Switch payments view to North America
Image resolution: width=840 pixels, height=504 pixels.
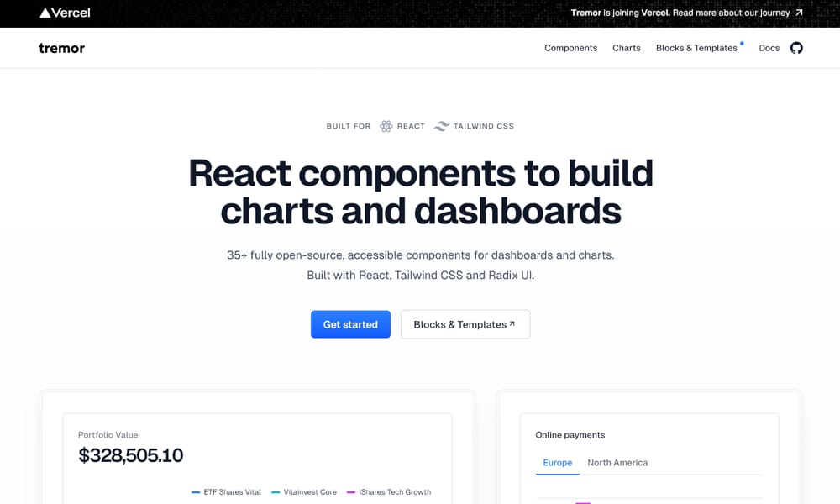[617, 463]
